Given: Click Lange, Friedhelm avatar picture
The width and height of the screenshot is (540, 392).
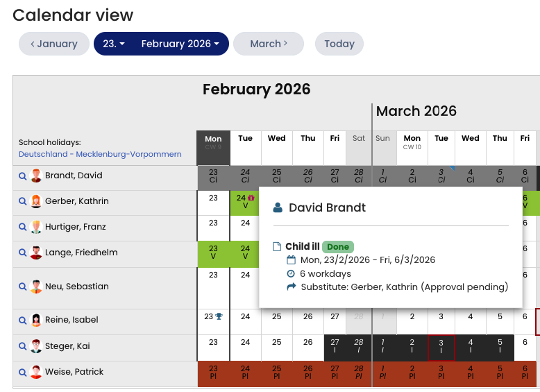Looking at the screenshot, I should pyautogui.click(x=36, y=253).
